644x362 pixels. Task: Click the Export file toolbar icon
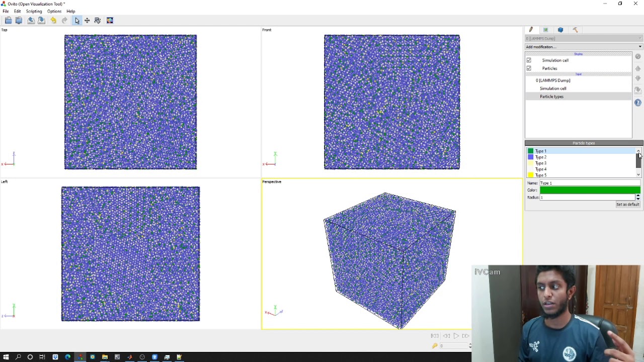(x=31, y=20)
